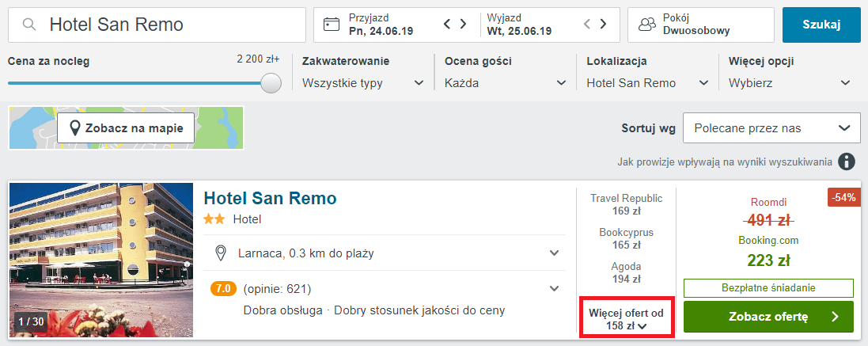Expand Więcej ofert od 158 zł
This screenshot has width=868, height=346.
(626, 319)
